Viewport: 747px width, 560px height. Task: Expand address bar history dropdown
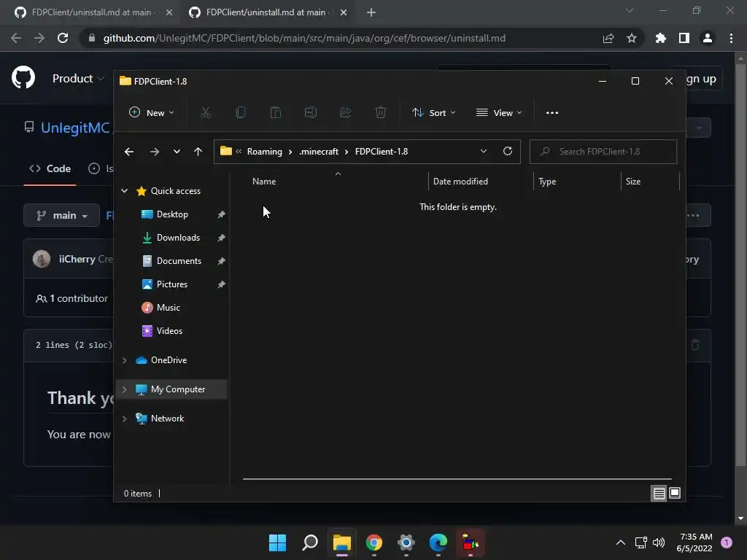click(x=484, y=151)
